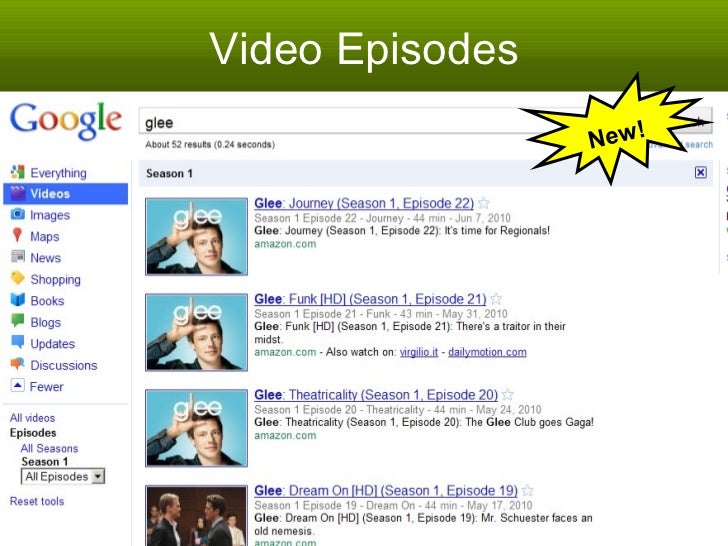Click the Updates chat icon
This screenshot has width=728, height=546.
[x=18, y=342]
